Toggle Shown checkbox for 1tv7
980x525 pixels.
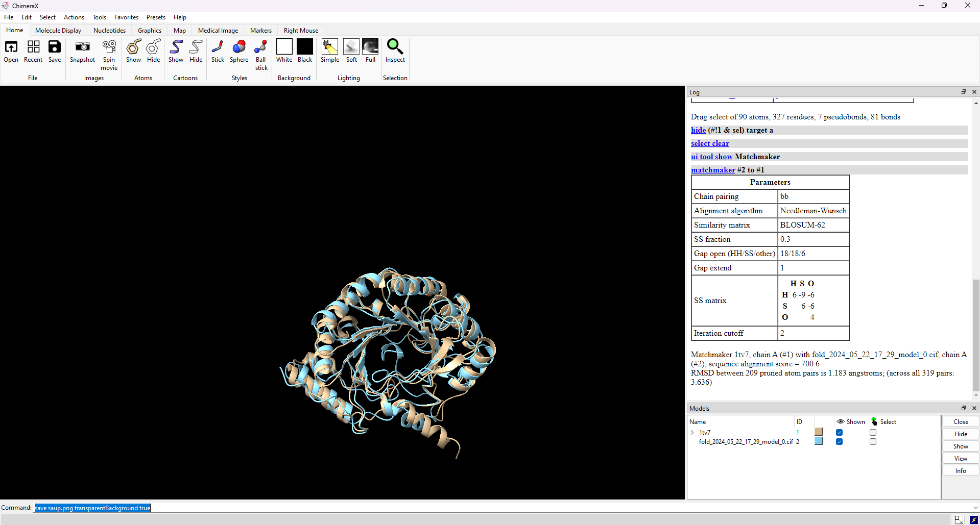839,433
